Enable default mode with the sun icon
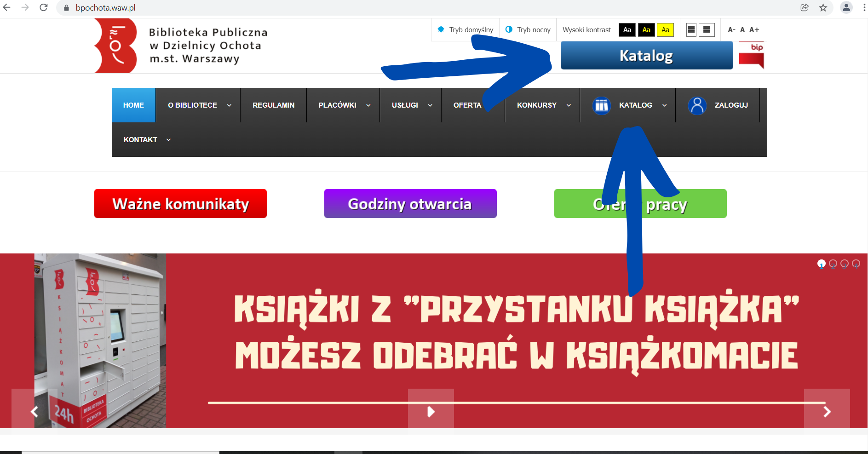 (441, 29)
